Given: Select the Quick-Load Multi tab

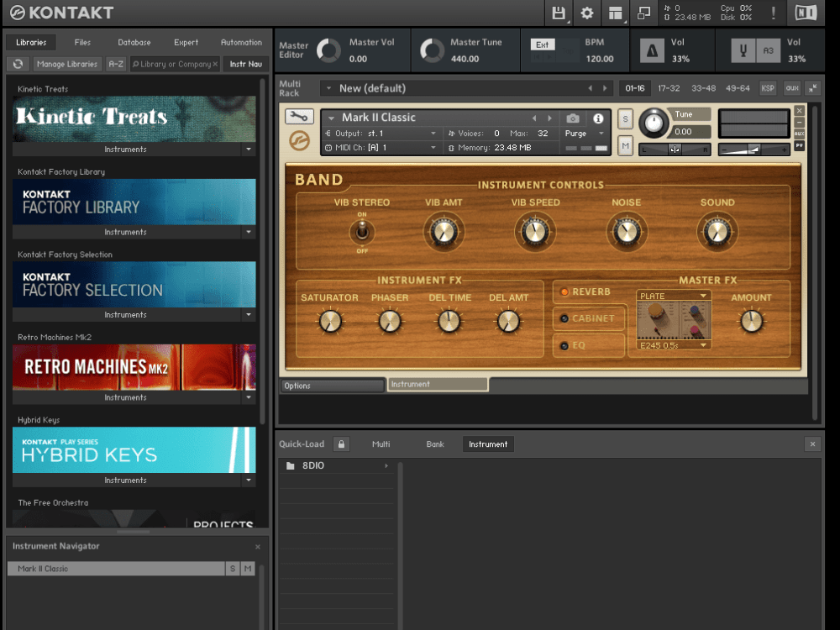Looking at the screenshot, I should click(381, 444).
